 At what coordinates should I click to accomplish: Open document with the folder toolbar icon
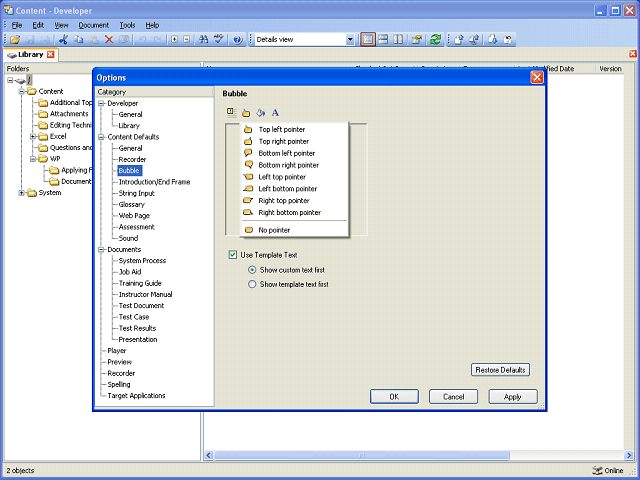(15, 39)
